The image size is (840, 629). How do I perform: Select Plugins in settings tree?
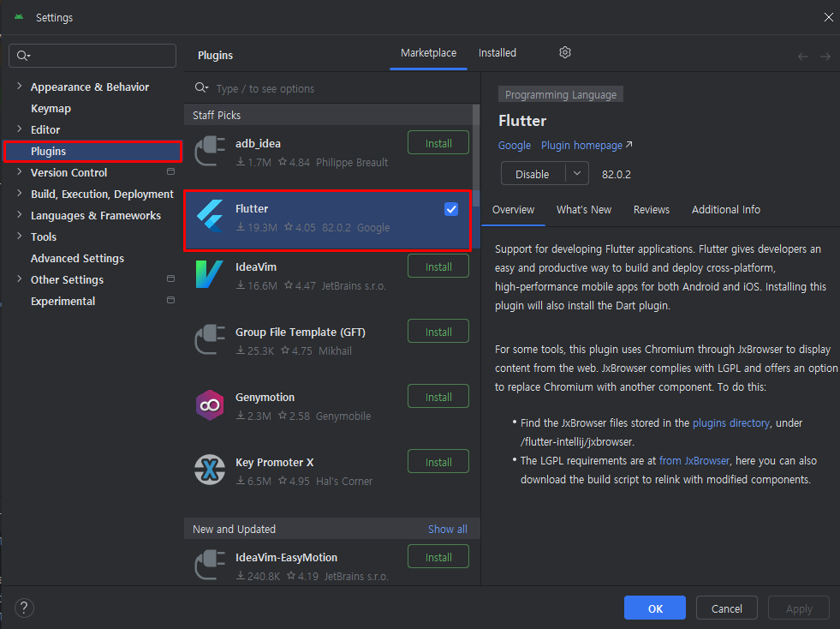click(92, 151)
